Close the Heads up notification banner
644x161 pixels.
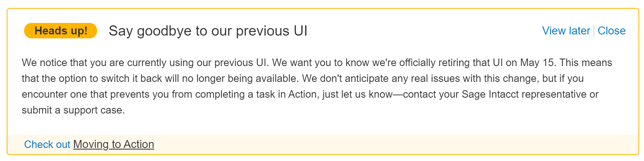point(611,31)
